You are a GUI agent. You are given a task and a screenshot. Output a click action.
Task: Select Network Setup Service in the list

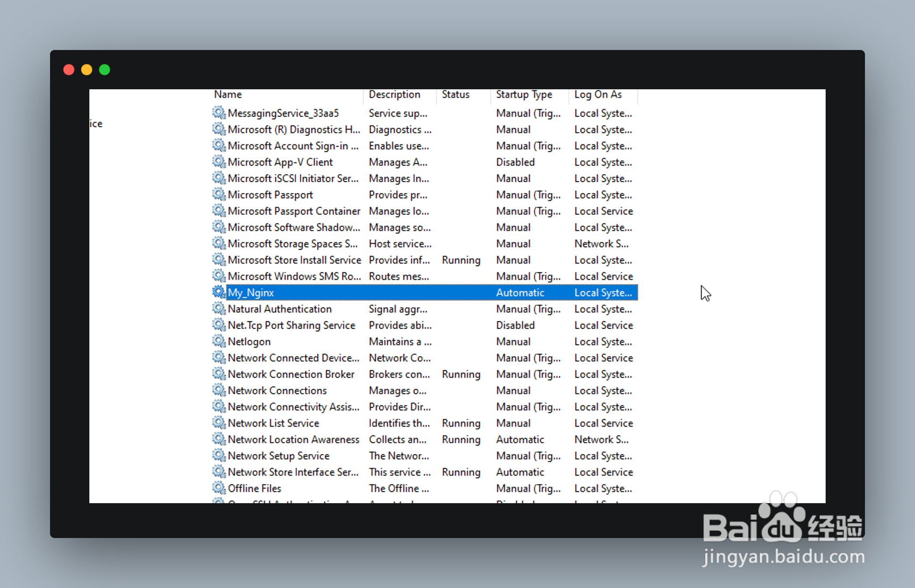click(x=278, y=456)
